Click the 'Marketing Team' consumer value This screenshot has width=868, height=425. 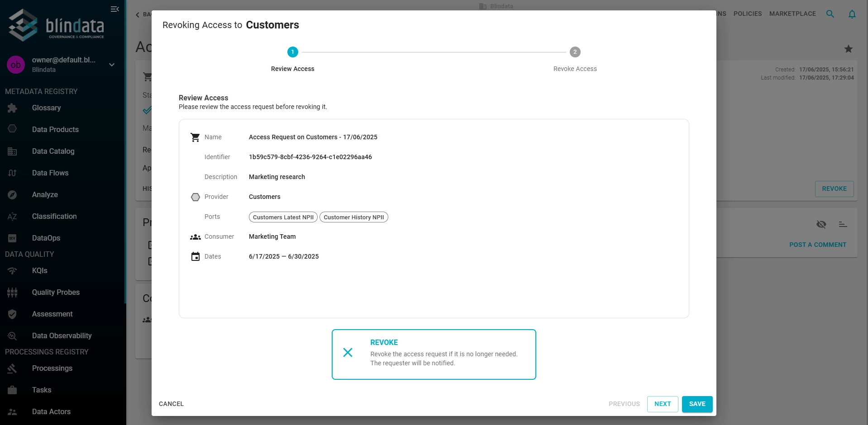click(272, 236)
